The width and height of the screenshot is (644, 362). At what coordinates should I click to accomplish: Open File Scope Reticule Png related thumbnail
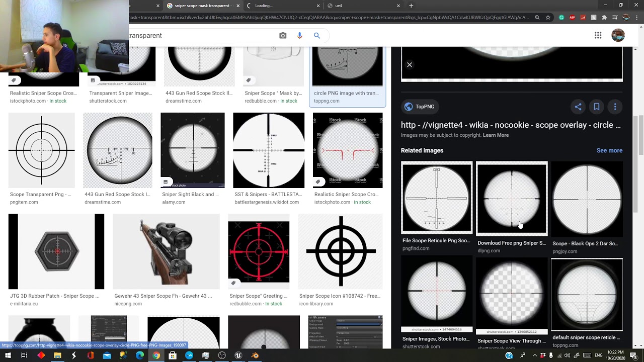coord(437,198)
